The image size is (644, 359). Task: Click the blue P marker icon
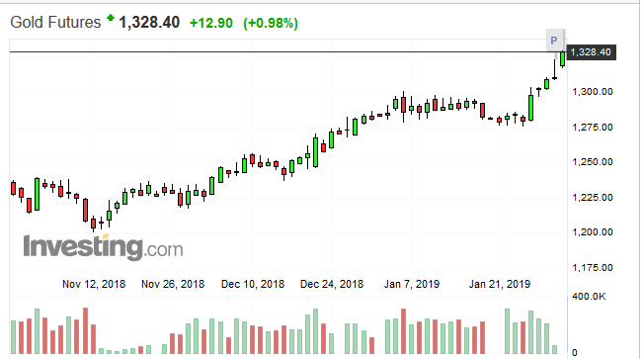554,41
